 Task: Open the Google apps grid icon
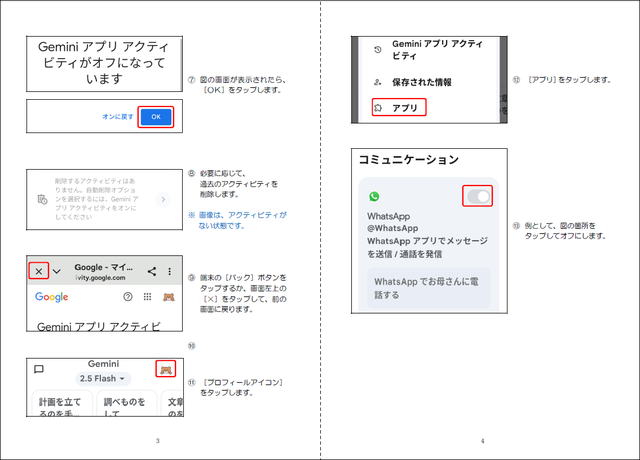[147, 297]
